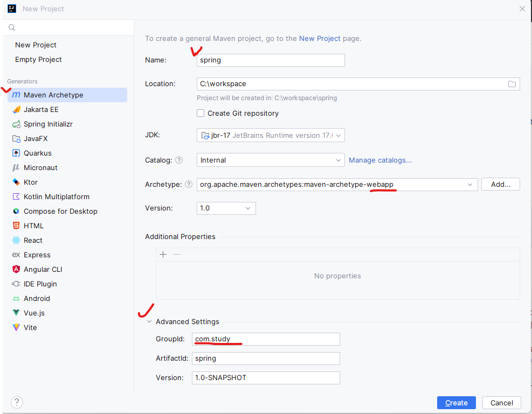Open Archetype help question mark
532x414 pixels.
click(x=189, y=184)
